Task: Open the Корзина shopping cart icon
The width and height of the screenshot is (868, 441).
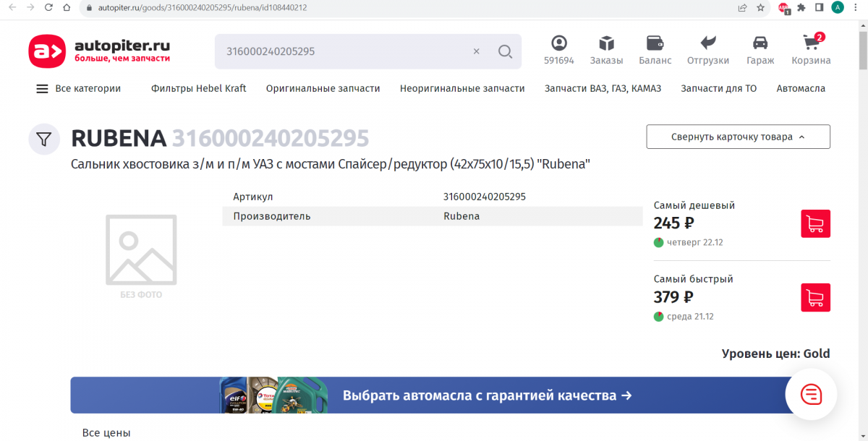Action: (x=811, y=43)
